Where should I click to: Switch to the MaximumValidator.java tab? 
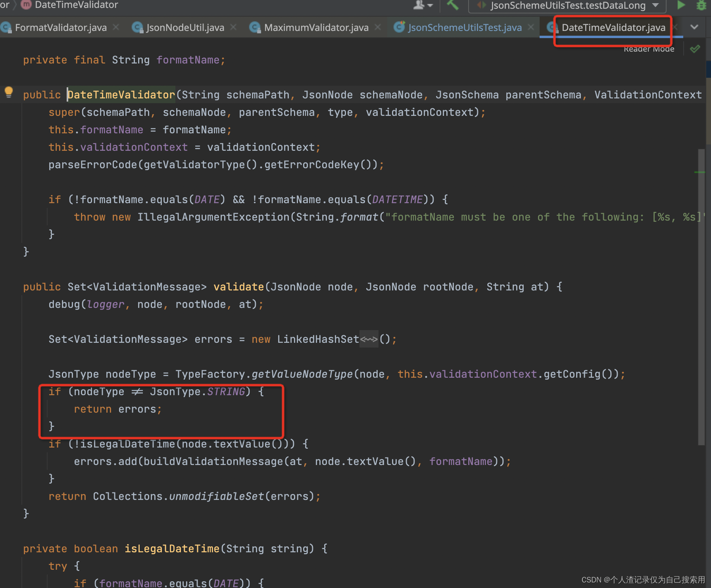pyautogui.click(x=315, y=27)
